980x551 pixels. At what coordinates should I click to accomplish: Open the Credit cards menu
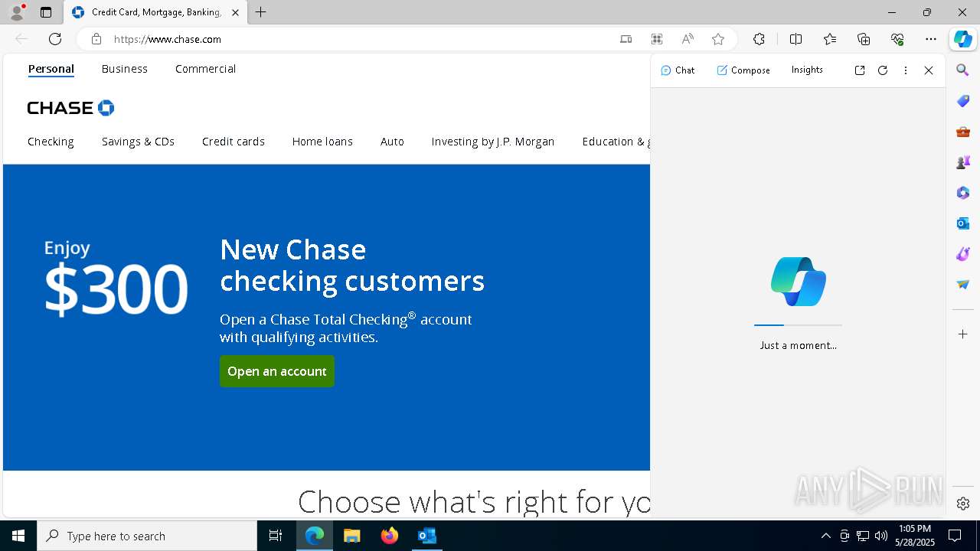pyautogui.click(x=234, y=142)
